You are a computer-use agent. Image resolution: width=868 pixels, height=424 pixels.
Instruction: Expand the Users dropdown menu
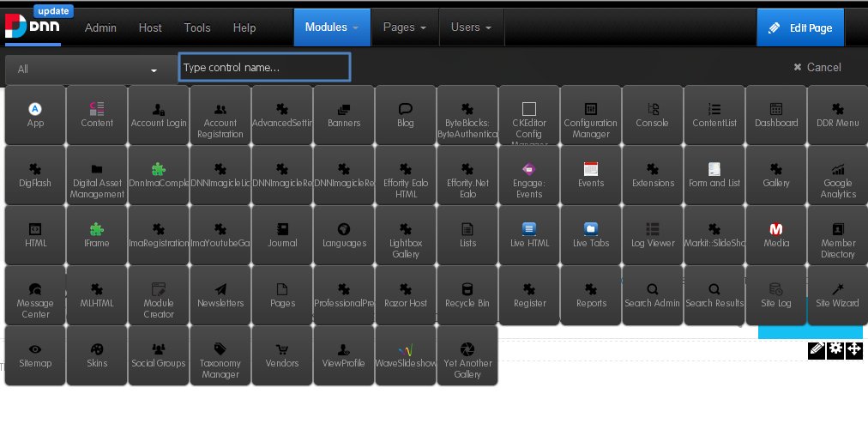pos(472,27)
